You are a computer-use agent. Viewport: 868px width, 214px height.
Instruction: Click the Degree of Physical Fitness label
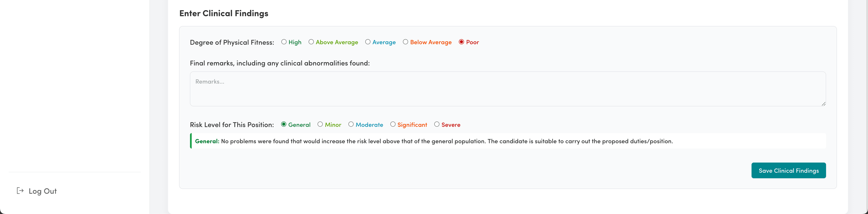pyautogui.click(x=232, y=42)
